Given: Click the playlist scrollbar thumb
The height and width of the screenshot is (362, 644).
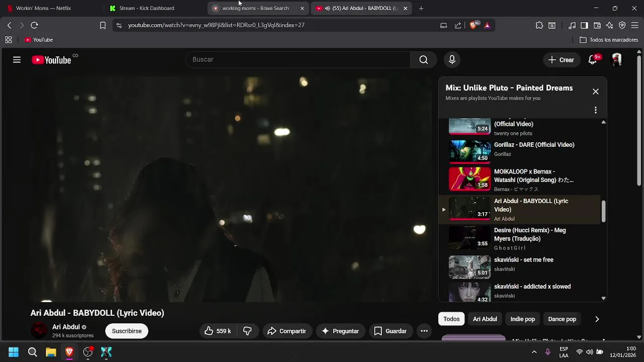Looking at the screenshot, I should pyautogui.click(x=603, y=211).
